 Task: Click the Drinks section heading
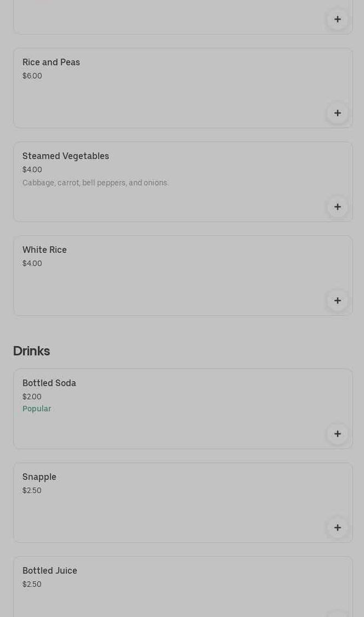pyautogui.click(x=31, y=351)
